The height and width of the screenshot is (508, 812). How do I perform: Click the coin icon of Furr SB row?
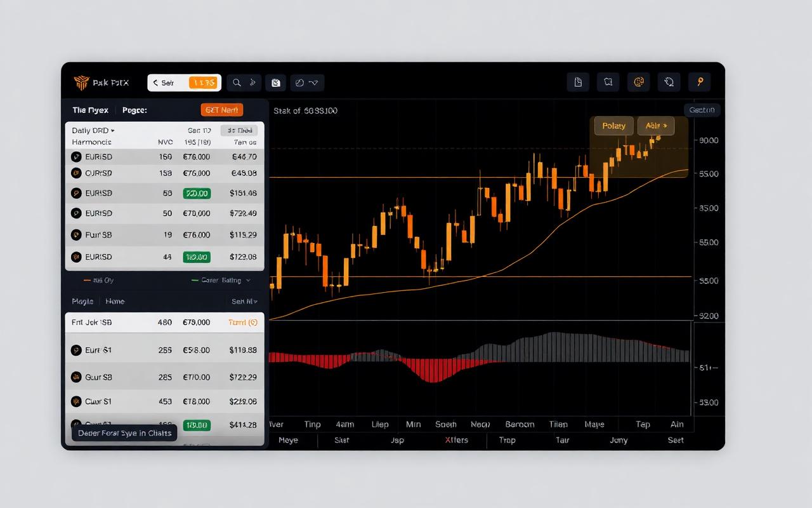75,235
